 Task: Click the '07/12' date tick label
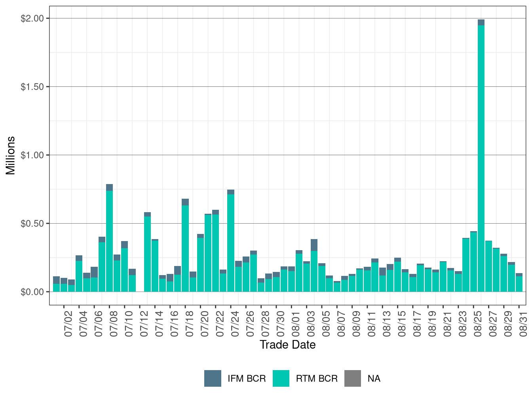pyautogui.click(x=144, y=324)
